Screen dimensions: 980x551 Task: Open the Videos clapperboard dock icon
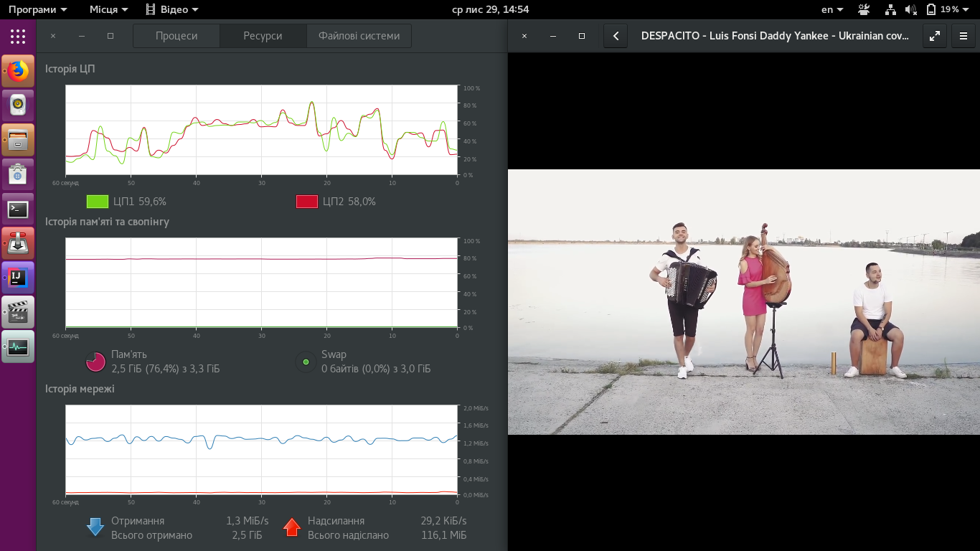click(x=18, y=312)
